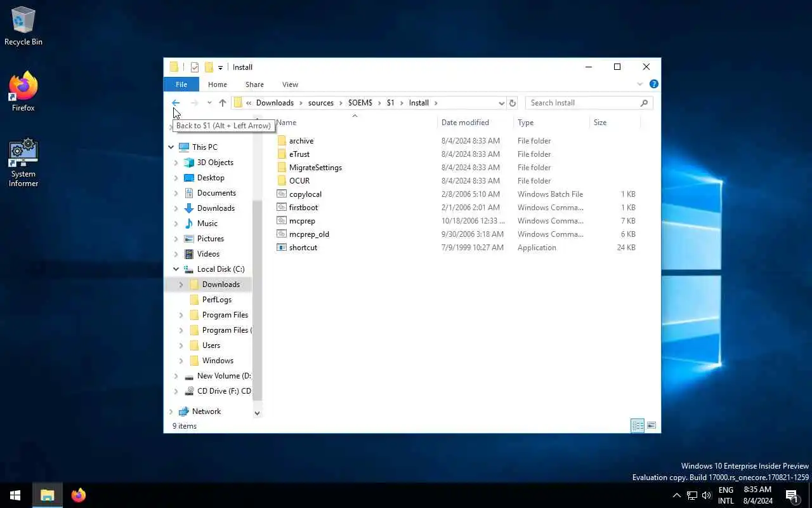Image resolution: width=812 pixels, height=508 pixels.
Task: Click the New folder quick access icon
Action: click(208, 67)
